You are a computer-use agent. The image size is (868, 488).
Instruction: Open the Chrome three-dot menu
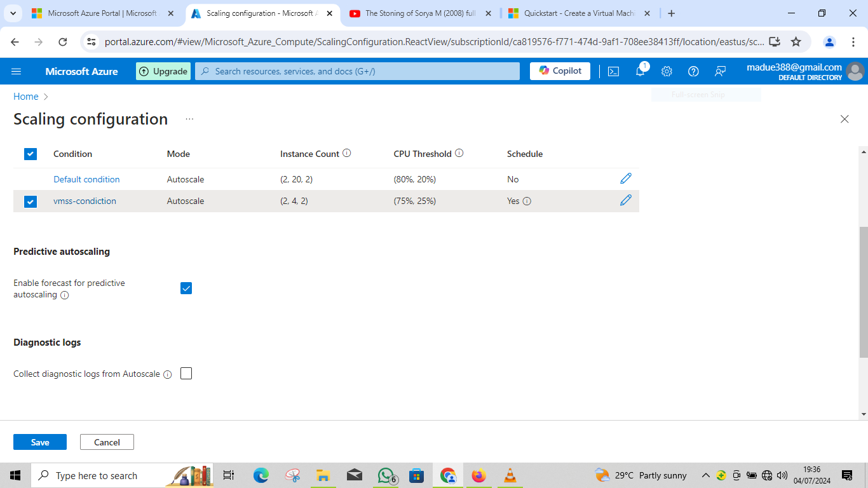853,42
